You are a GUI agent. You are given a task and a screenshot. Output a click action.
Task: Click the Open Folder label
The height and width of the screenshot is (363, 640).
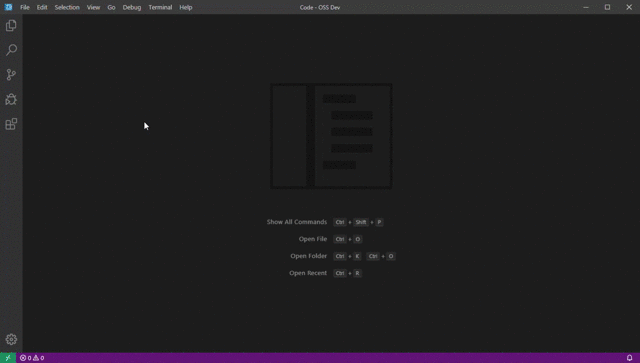309,256
